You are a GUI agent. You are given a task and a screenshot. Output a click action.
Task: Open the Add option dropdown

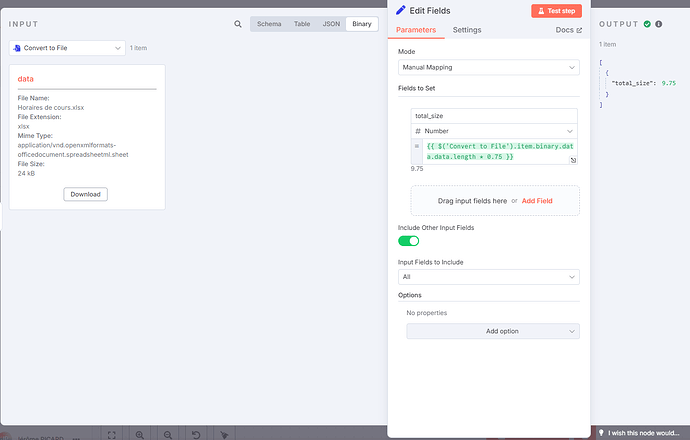tap(493, 331)
